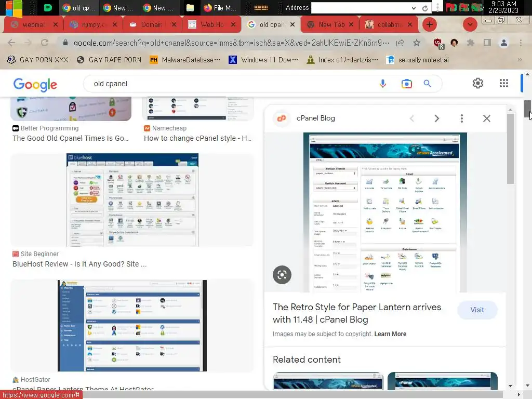Open the Google apps grid

pos(504,83)
